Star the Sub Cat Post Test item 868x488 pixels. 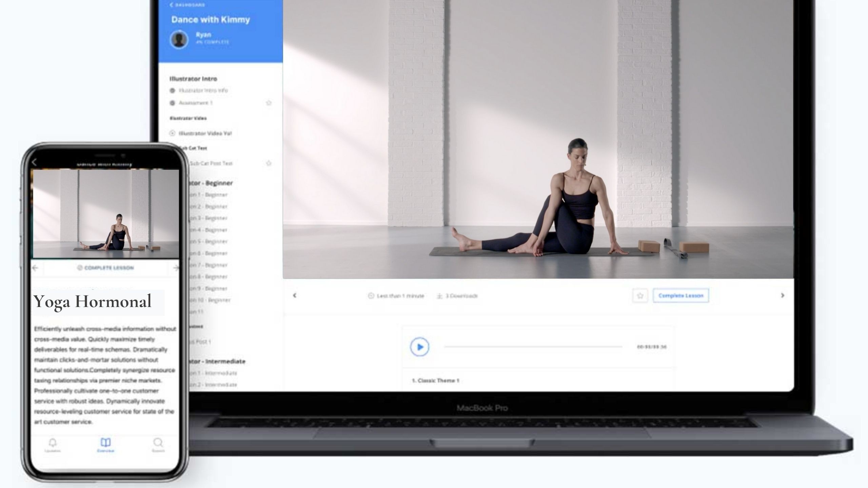pyautogui.click(x=269, y=163)
